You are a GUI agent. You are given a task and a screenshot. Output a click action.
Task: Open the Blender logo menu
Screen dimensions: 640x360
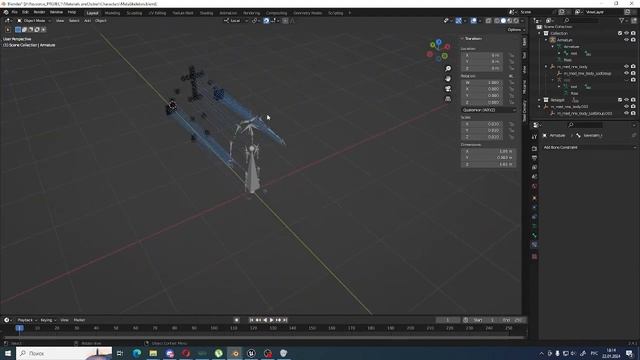click(6, 12)
